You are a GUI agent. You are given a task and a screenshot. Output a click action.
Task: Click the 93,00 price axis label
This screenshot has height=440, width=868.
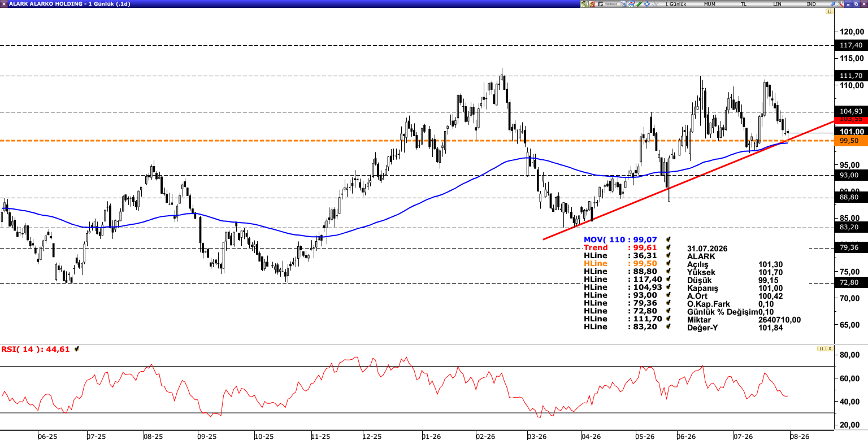850,175
